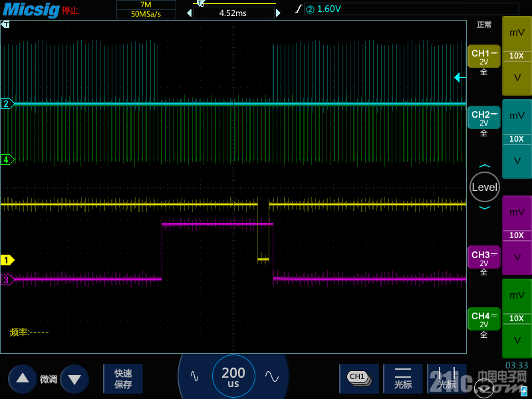Increase the timebase with the large wave icon
This screenshot has height=399, width=532.
click(272, 376)
